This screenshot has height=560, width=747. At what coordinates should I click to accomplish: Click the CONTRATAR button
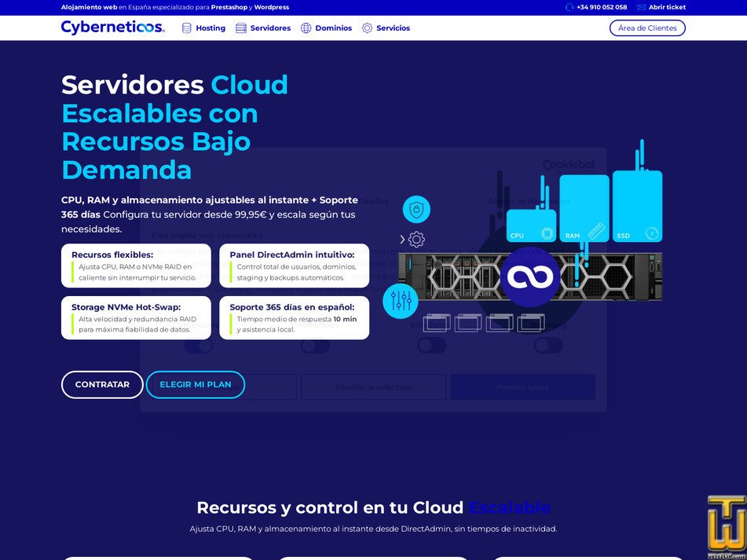click(102, 385)
